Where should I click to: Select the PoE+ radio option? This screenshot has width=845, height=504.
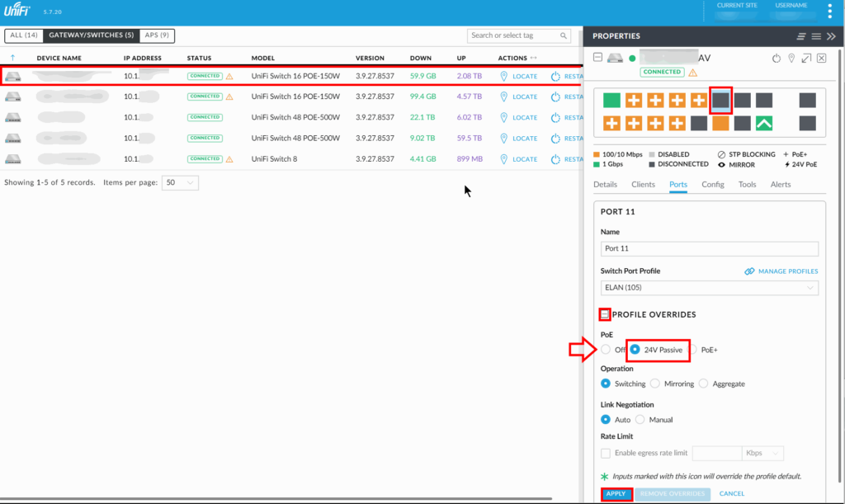tap(693, 350)
